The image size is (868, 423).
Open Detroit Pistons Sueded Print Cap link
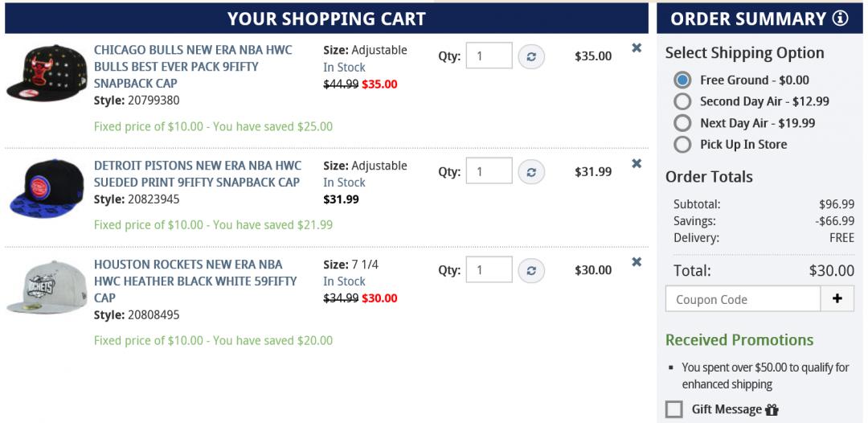(197, 174)
